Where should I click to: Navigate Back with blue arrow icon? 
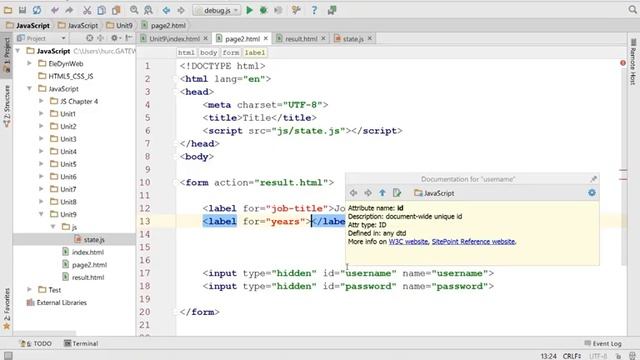(x=166, y=10)
